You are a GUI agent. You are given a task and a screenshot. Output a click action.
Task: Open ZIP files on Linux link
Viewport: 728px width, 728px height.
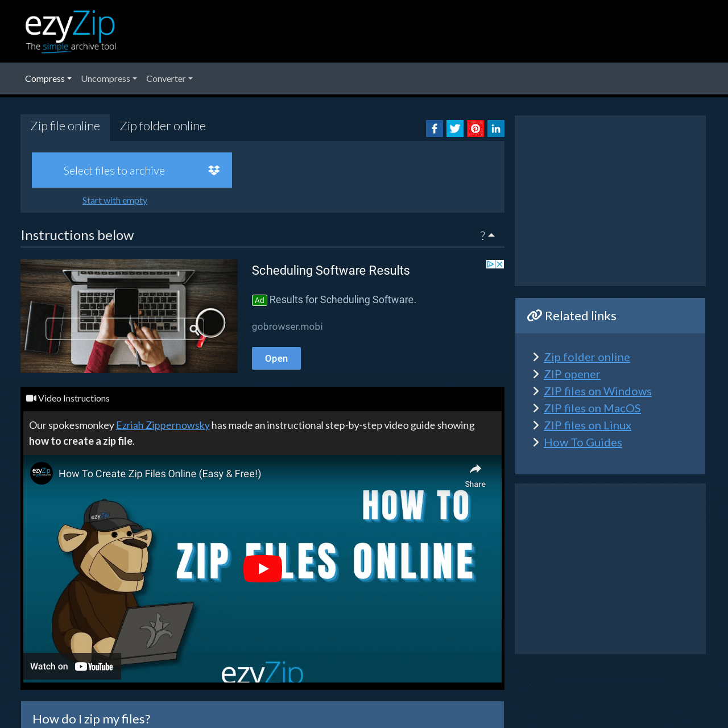[x=588, y=425]
